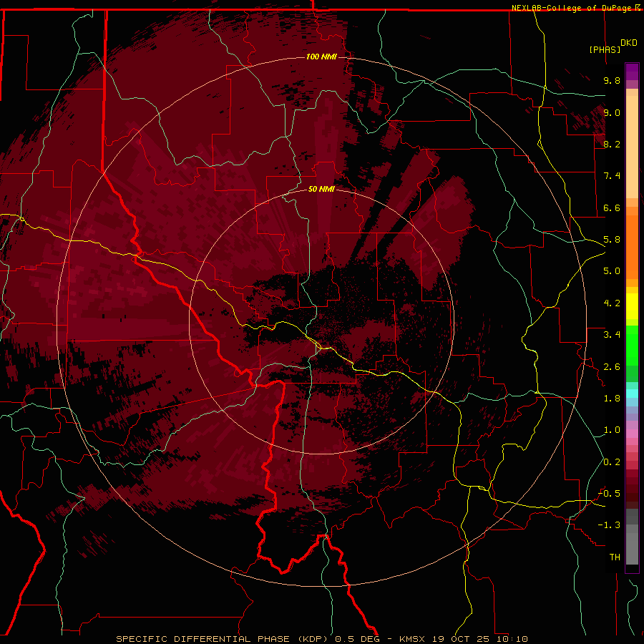Select the 9.8 legend value
The image size is (644, 644).
coord(612,80)
